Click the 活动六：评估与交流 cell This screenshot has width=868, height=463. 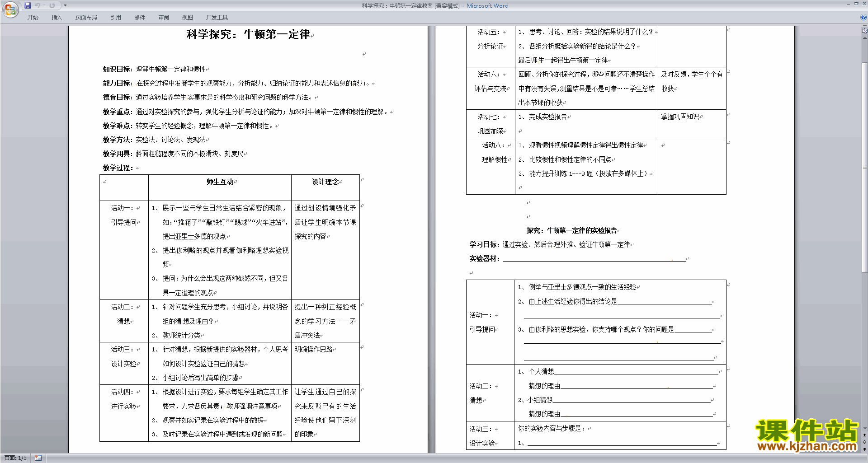pyautogui.click(x=491, y=88)
